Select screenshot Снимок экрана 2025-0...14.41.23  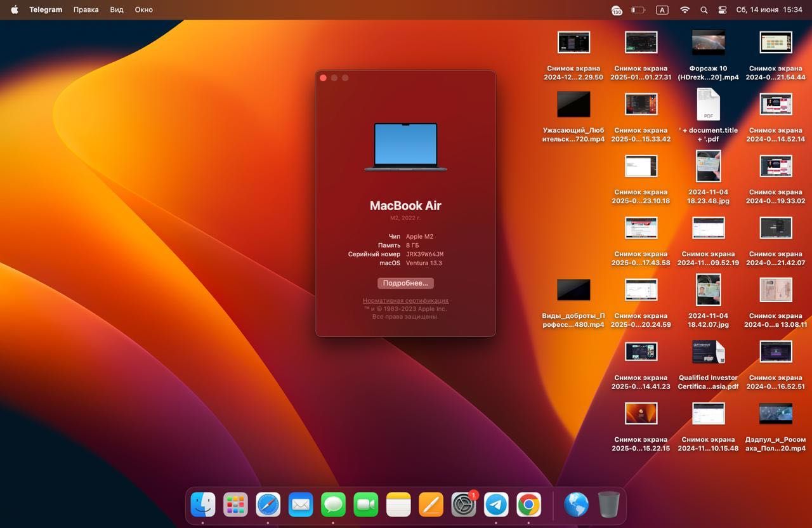point(641,365)
